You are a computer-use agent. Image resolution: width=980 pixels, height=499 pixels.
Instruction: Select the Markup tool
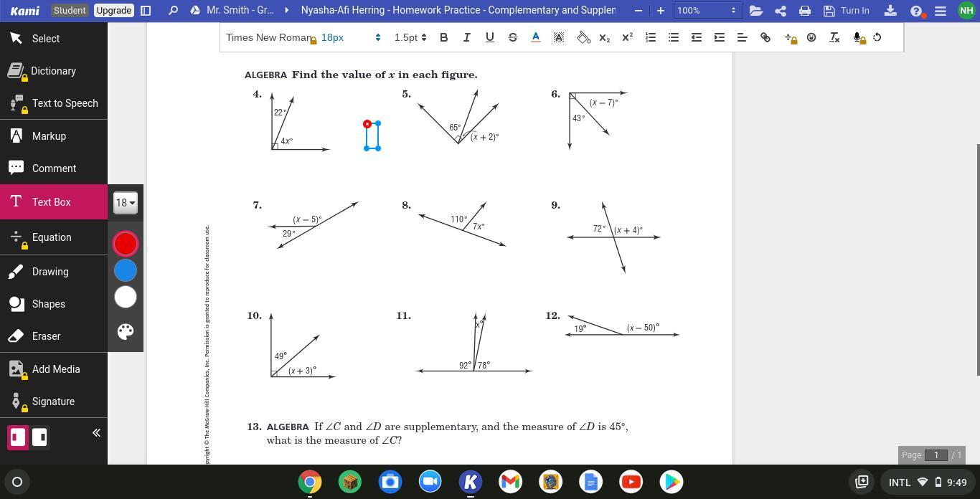(x=54, y=136)
